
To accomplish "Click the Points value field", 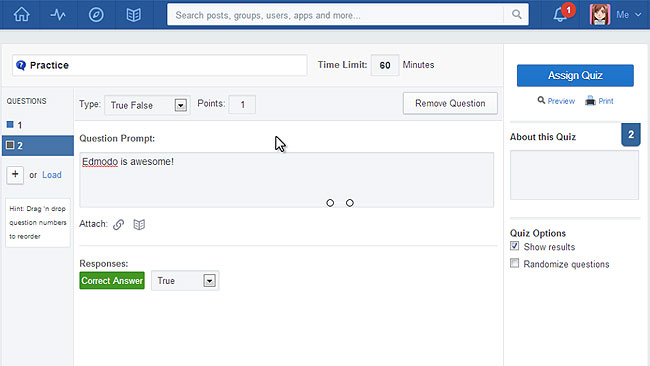I will [x=242, y=105].
